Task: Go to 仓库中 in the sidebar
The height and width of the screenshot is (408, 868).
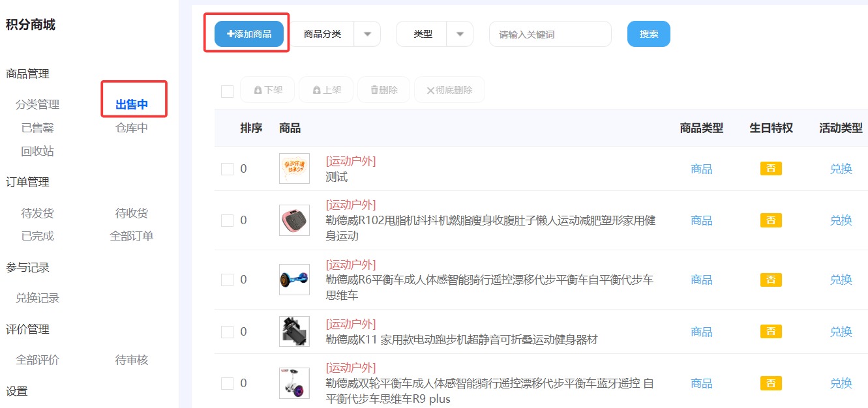Action: coord(132,128)
